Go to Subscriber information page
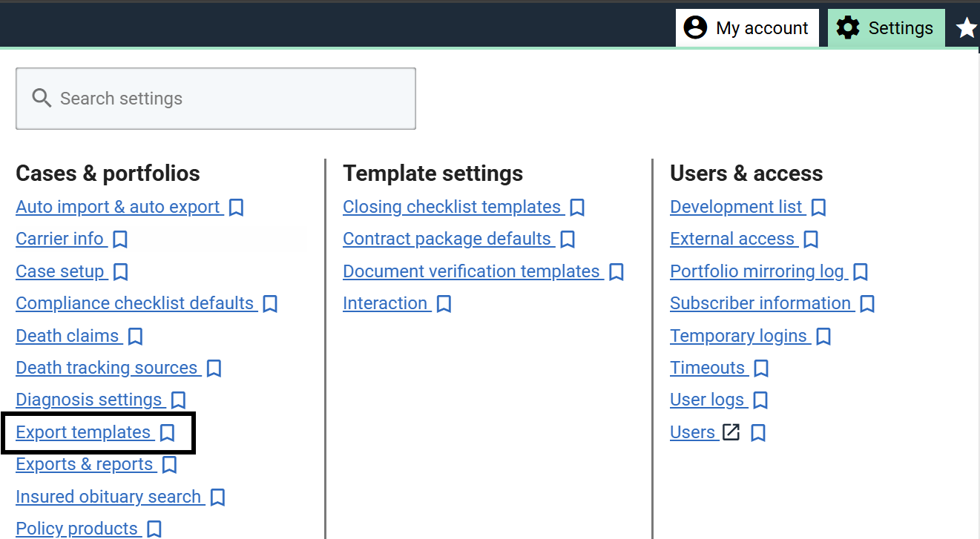Image resolution: width=980 pixels, height=539 pixels. point(760,303)
